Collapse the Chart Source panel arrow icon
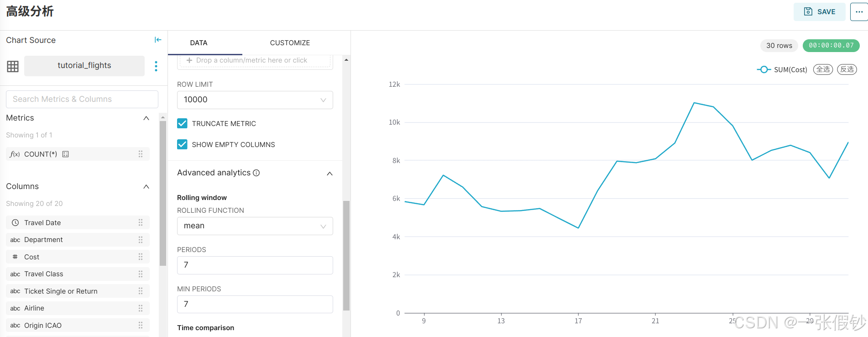 click(x=158, y=40)
